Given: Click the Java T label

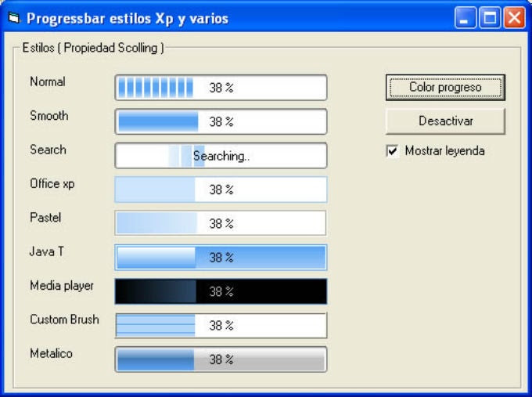Looking at the screenshot, I should coord(46,251).
